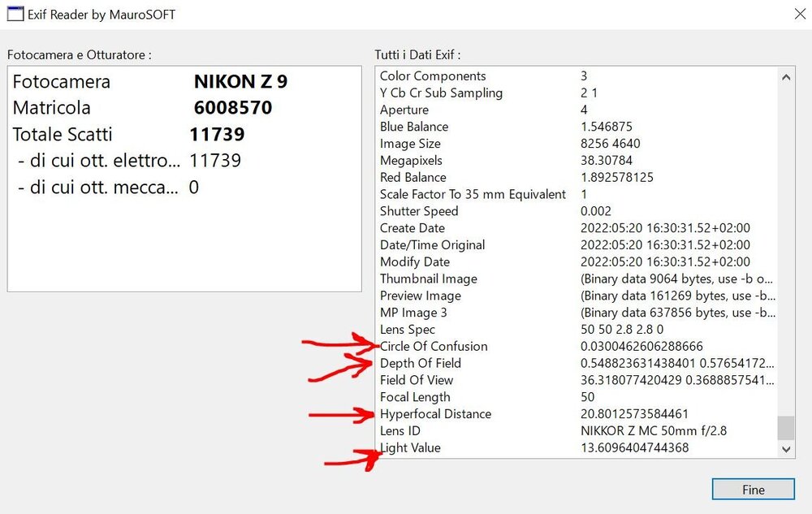Screen dimensions: 812x514
Task: Click the image size value 8256 4640
Action: coord(610,144)
